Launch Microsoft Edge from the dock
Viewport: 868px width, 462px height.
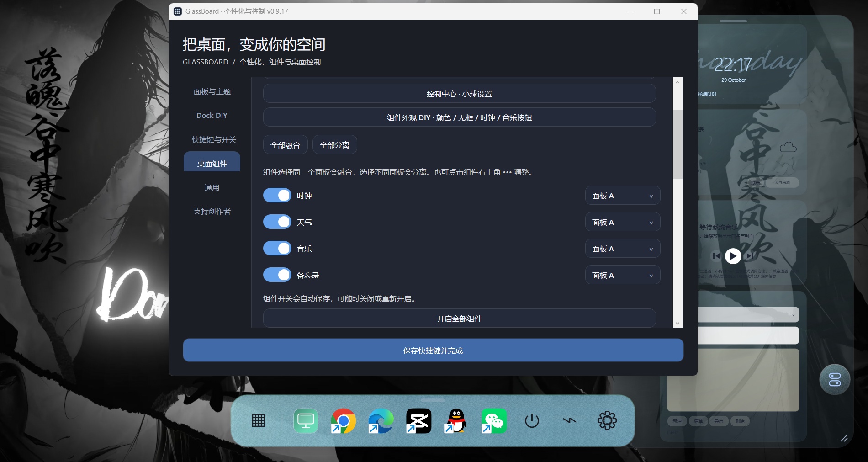coord(381,420)
